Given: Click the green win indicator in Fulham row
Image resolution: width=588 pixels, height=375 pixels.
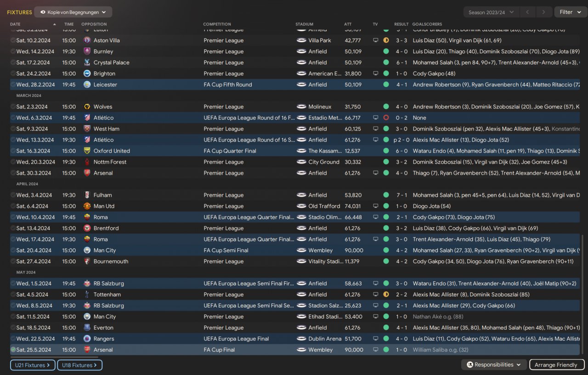Looking at the screenshot, I should point(386,195).
